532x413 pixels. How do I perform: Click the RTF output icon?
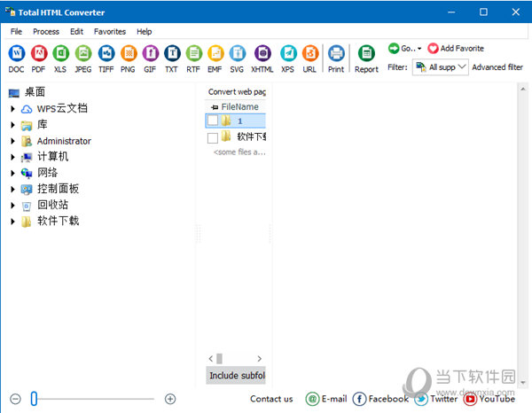[x=194, y=53]
